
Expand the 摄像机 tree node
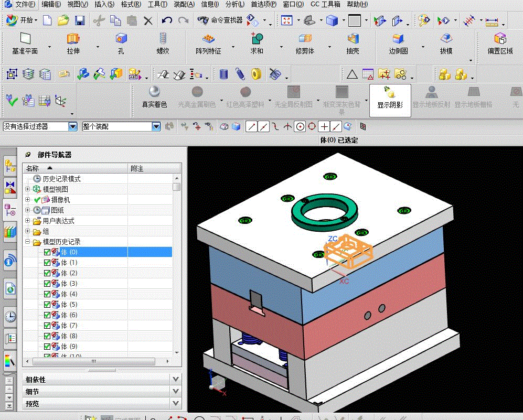(x=28, y=200)
